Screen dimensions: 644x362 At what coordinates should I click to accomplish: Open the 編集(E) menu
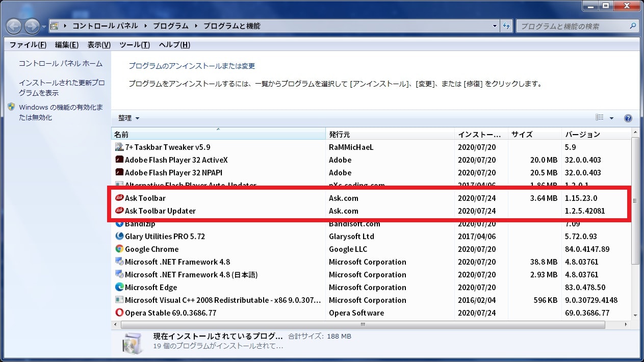[67, 45]
